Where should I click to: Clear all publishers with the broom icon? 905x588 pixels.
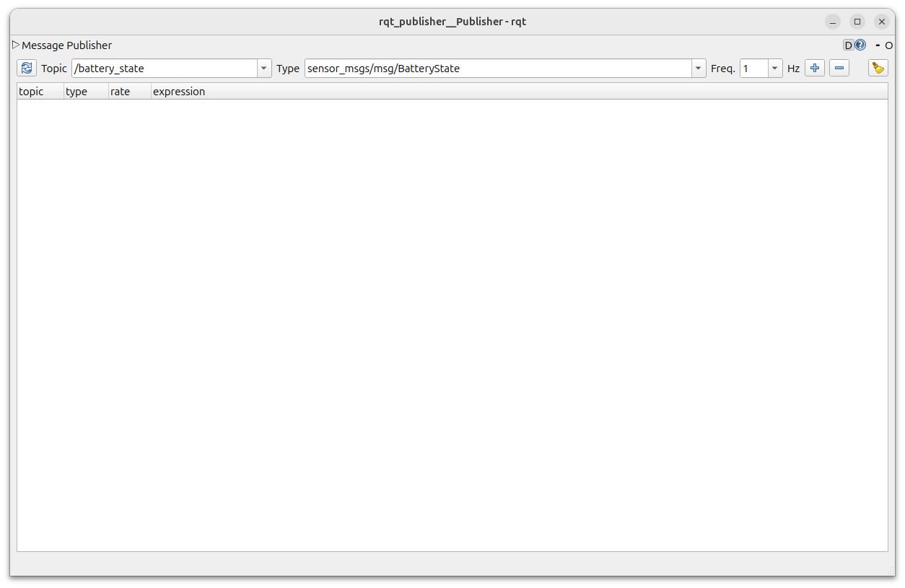[x=878, y=69]
